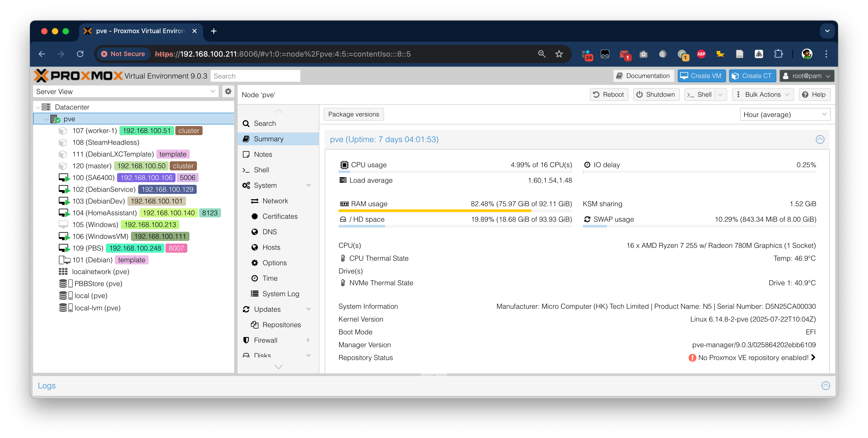The width and height of the screenshot is (868, 438).
Task: Click running VM icon for 100 (SA6400)
Action: tap(64, 178)
